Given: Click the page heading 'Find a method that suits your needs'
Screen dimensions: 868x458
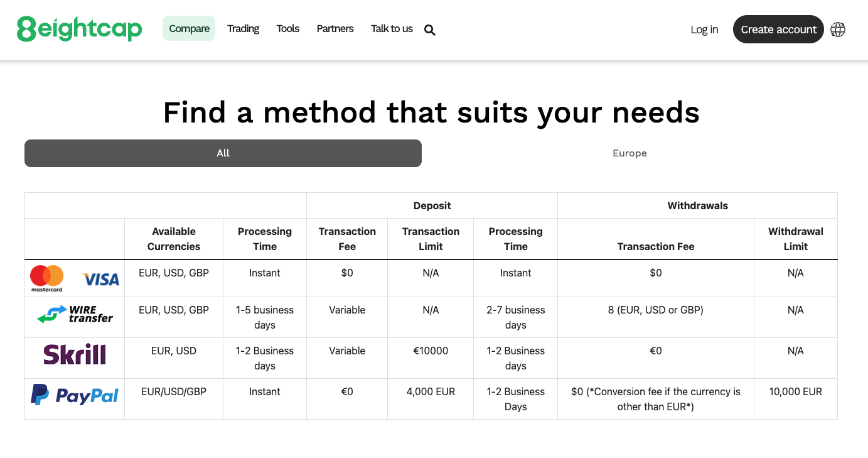Looking at the screenshot, I should click(431, 112).
